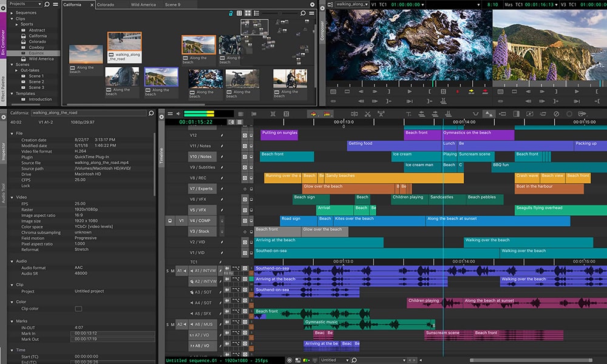The height and width of the screenshot is (364, 607).
Task: Click the red Overwrite arrow button
Action: point(485,92)
